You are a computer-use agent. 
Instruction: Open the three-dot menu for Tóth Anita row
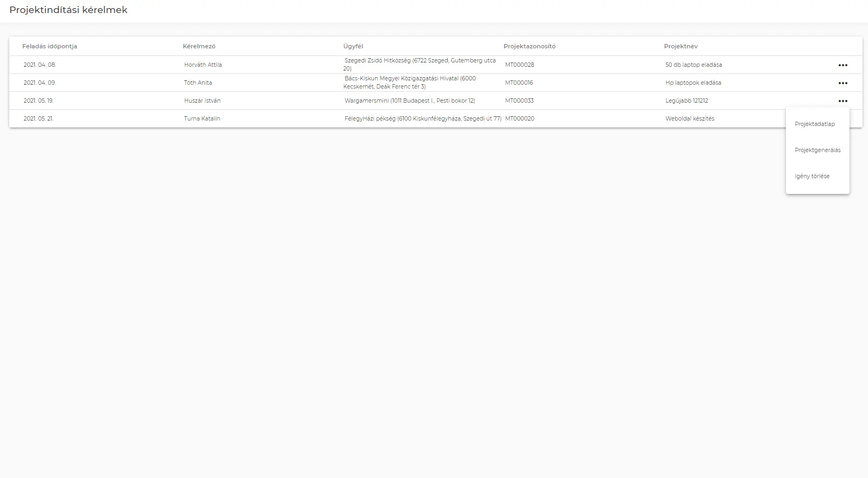click(x=842, y=83)
